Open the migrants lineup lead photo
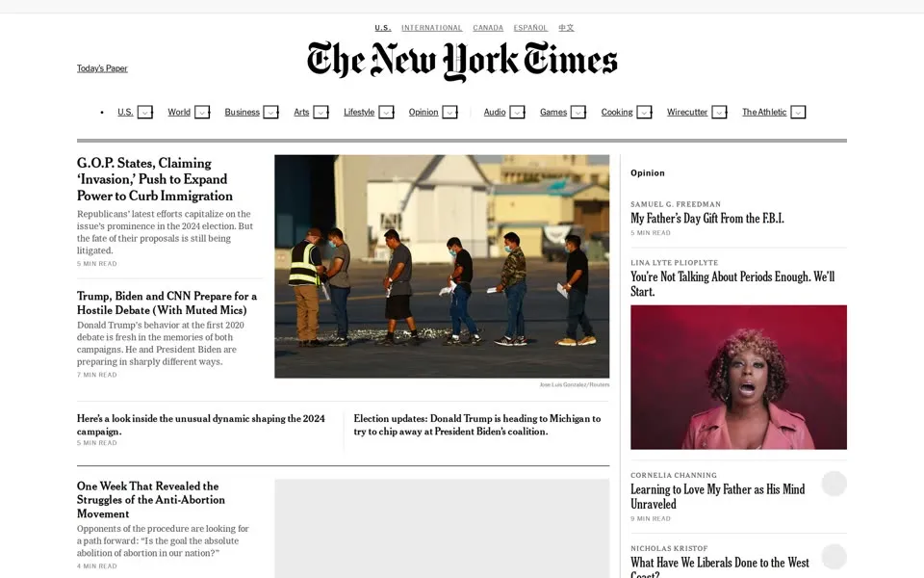Viewport: 924px width, 578px height. click(x=442, y=266)
